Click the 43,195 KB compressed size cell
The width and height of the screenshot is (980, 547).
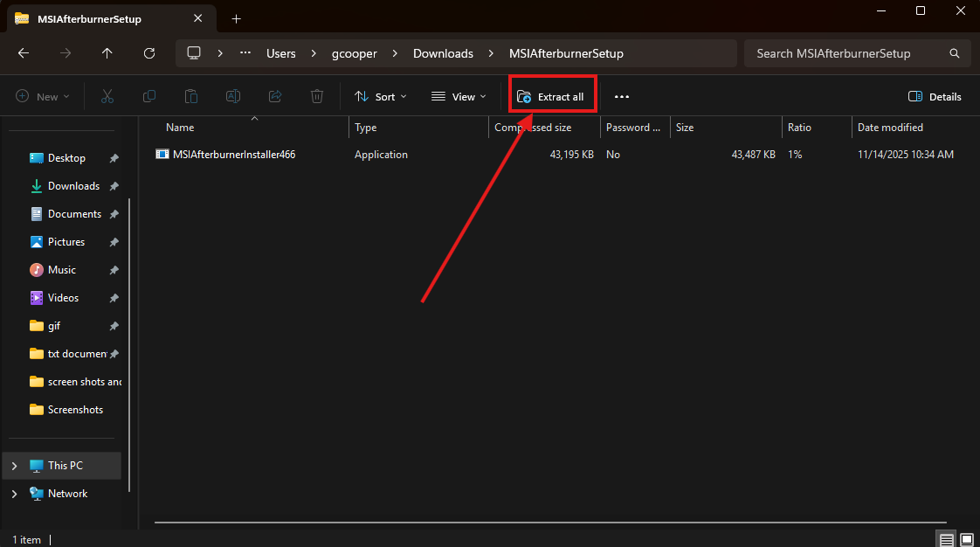tap(571, 155)
